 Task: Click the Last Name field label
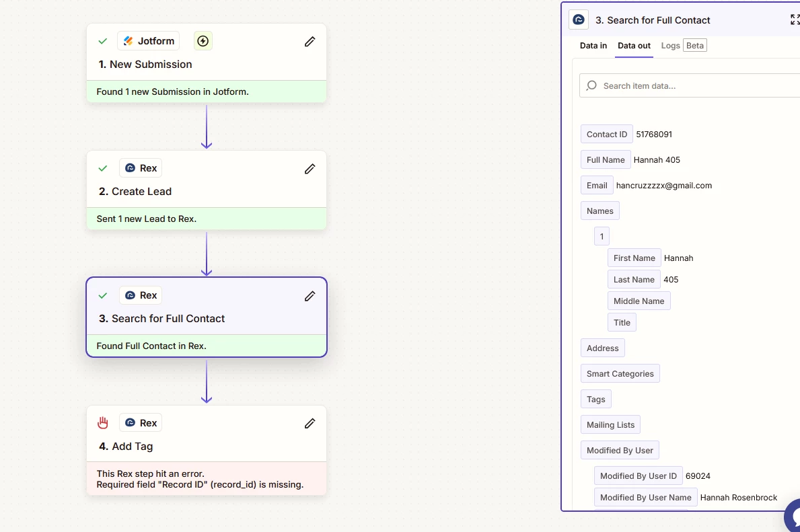(634, 279)
